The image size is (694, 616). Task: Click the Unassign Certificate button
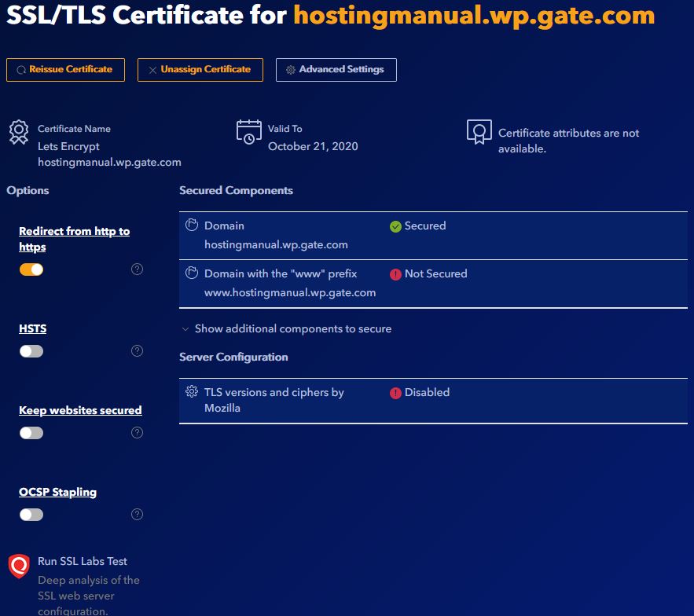coord(200,69)
